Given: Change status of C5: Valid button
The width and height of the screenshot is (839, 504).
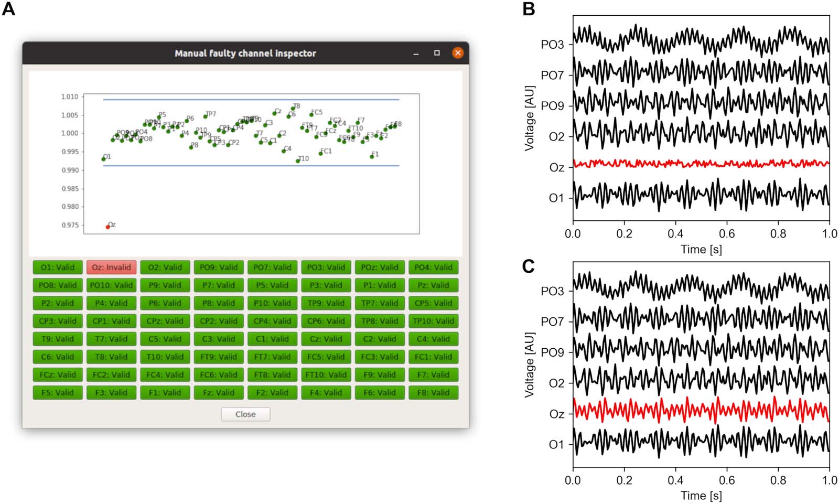Looking at the screenshot, I should click(165, 339).
